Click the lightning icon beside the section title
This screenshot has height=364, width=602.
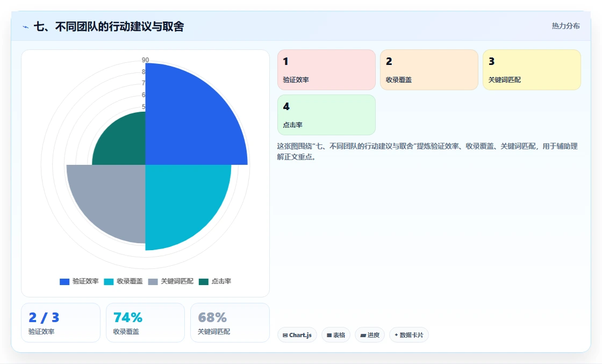click(x=26, y=27)
